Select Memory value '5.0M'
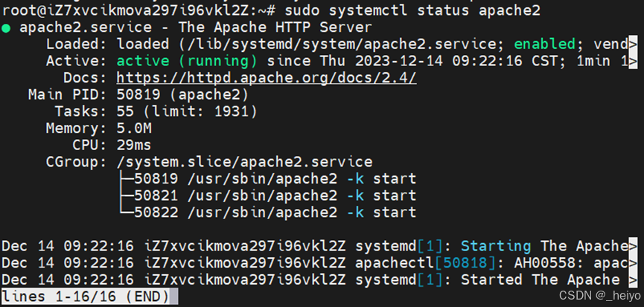 click(x=134, y=129)
